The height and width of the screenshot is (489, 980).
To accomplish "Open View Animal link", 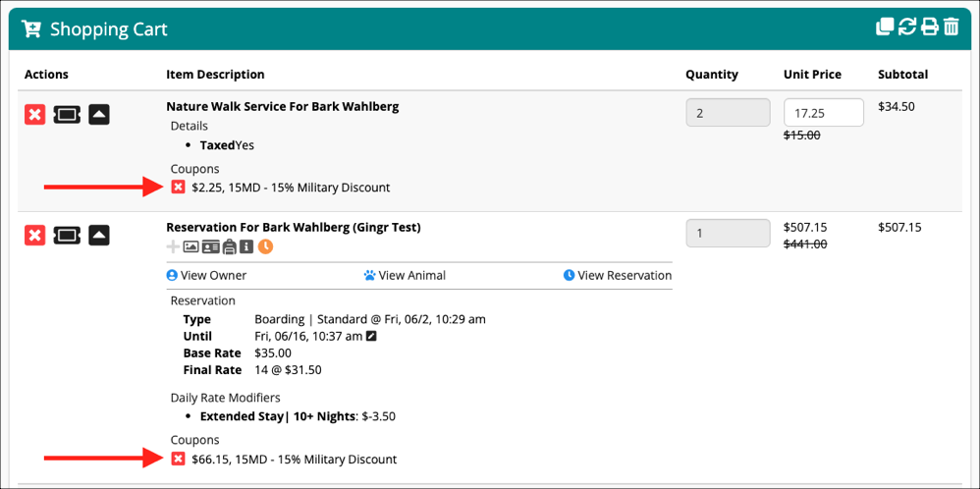I will point(405,275).
